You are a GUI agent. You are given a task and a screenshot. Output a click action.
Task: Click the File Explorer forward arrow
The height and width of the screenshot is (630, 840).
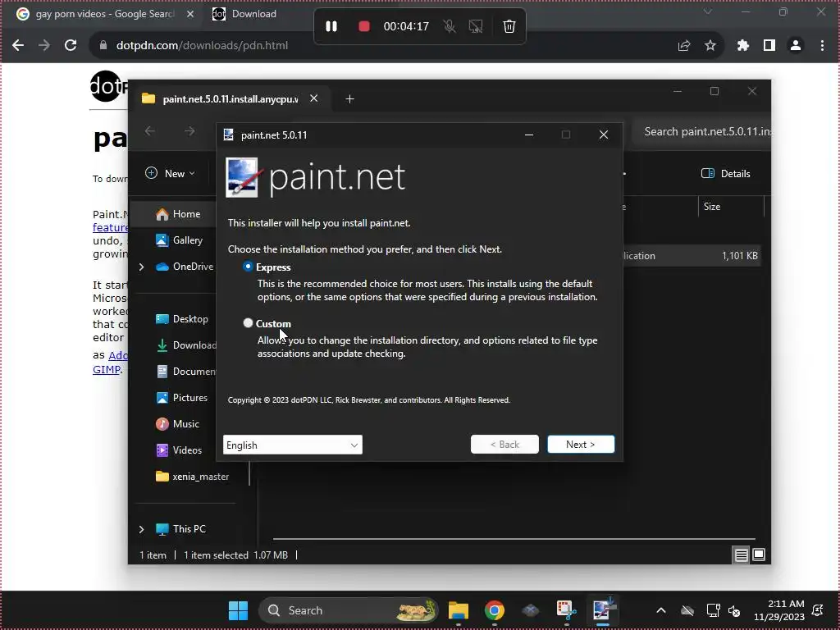click(189, 131)
